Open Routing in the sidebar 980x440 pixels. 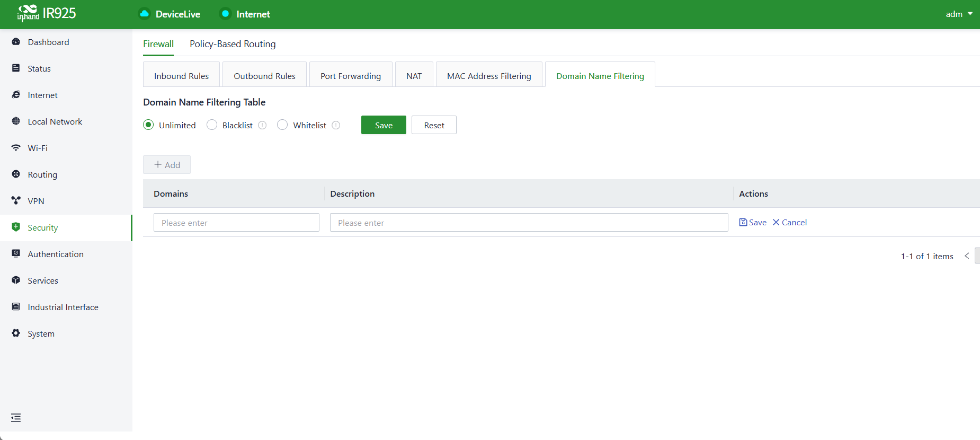[x=66, y=174]
